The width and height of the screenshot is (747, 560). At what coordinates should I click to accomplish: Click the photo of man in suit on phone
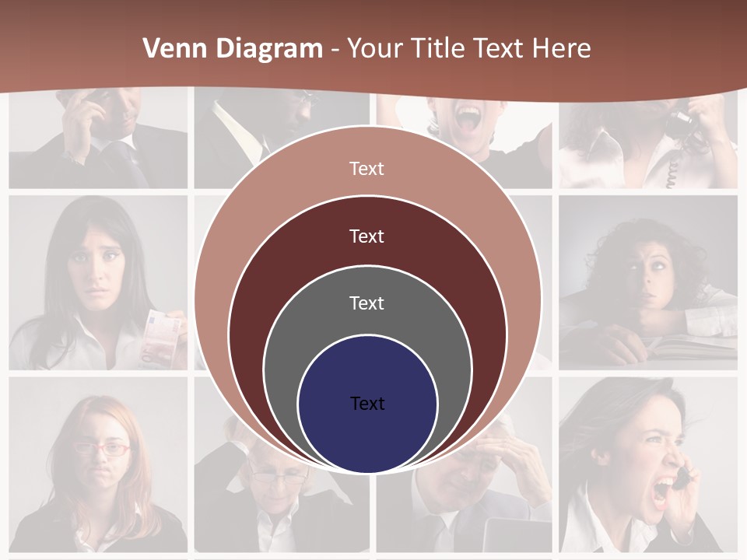click(98, 138)
